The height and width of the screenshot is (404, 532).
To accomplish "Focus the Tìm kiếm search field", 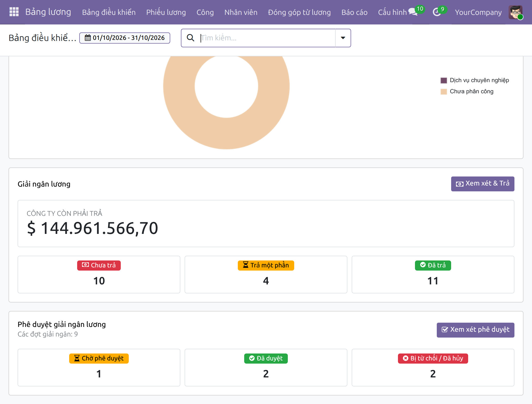I will pyautogui.click(x=267, y=38).
